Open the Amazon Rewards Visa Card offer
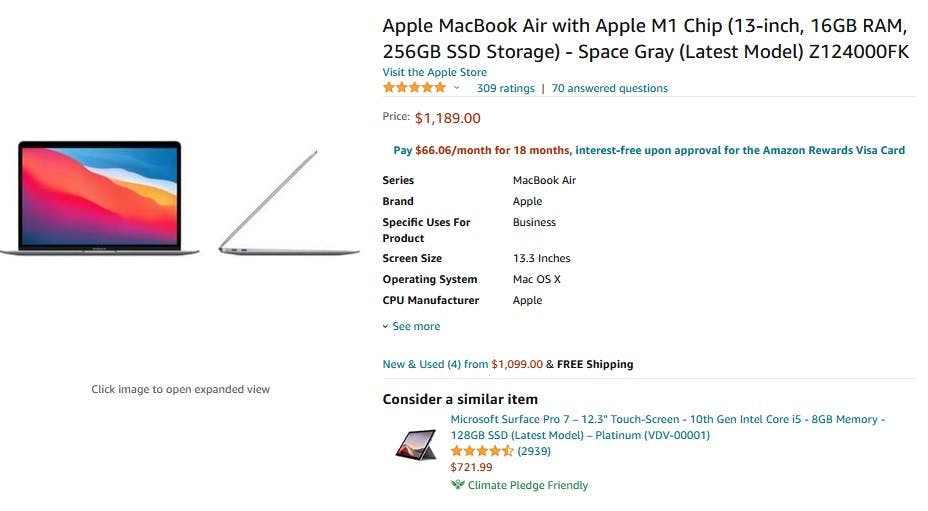The width and height of the screenshot is (928, 511). coord(649,150)
